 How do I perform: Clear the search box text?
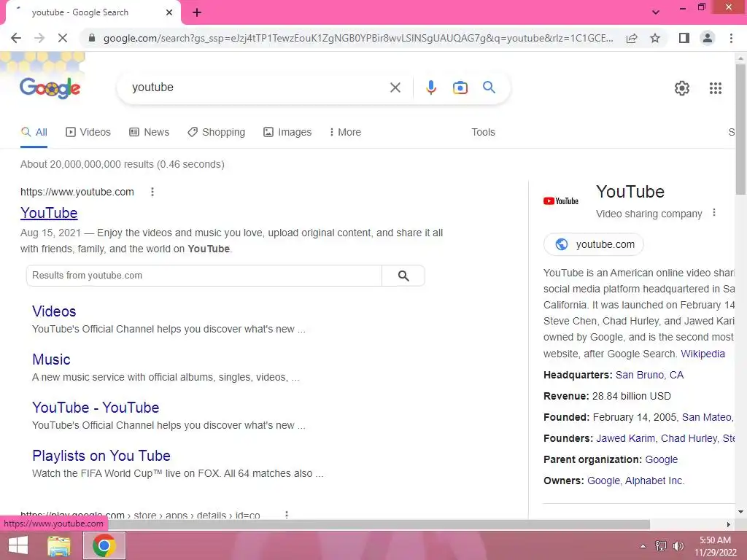395,87
